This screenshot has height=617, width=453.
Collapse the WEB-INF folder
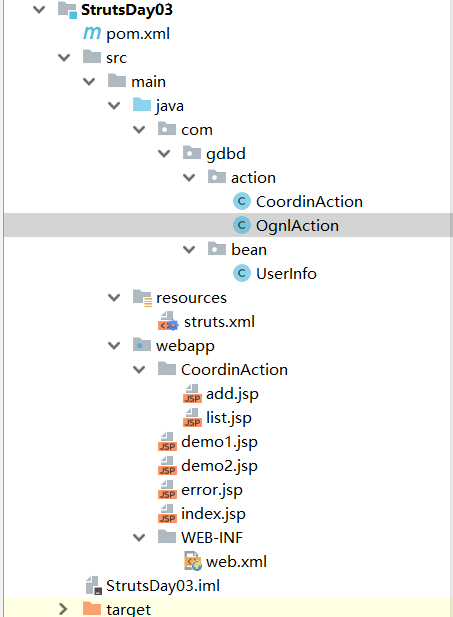139,538
